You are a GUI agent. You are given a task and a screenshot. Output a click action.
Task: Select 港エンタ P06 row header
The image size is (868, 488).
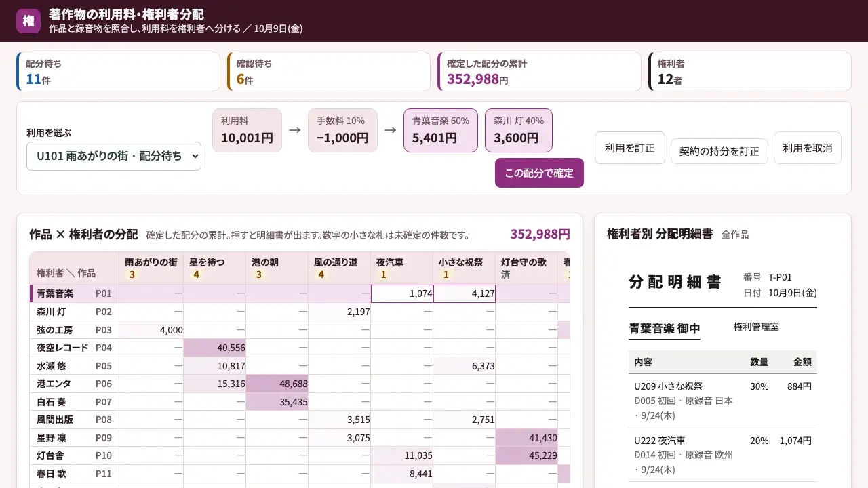[75, 384]
